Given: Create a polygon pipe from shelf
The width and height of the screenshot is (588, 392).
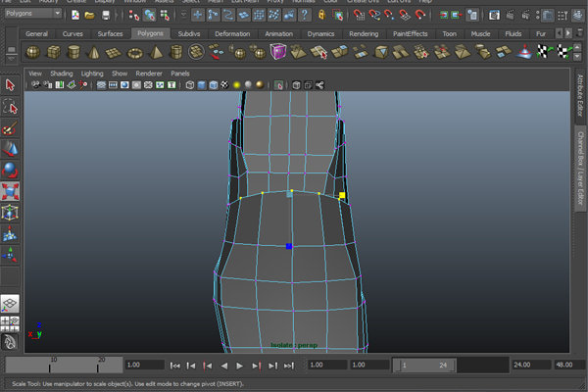Looking at the screenshot, I should point(175,52).
